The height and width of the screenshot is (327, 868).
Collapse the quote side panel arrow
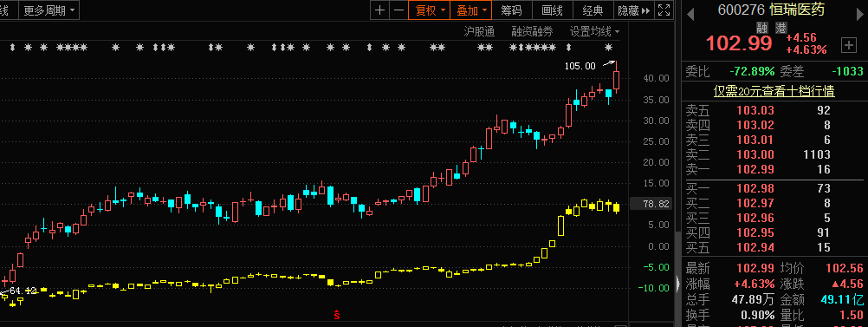[677, 284]
